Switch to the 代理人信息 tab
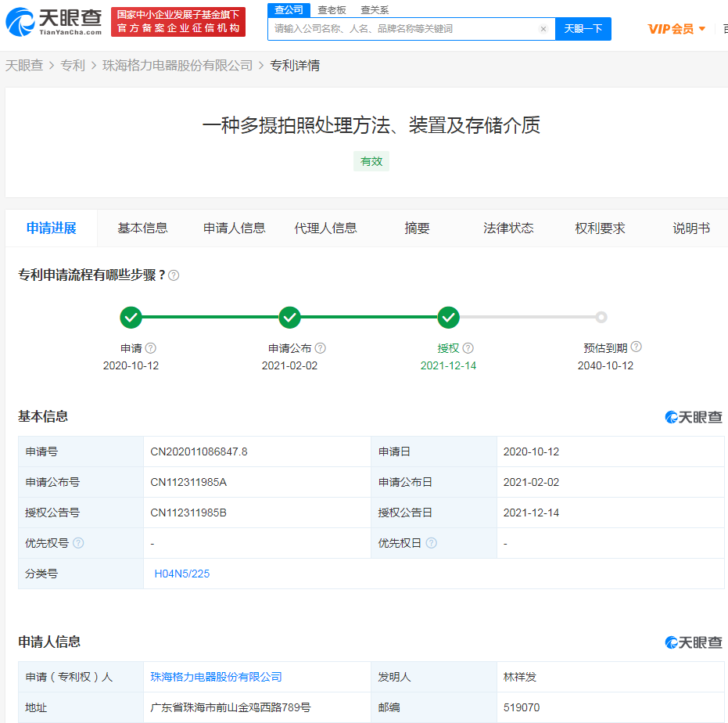 coord(325,228)
